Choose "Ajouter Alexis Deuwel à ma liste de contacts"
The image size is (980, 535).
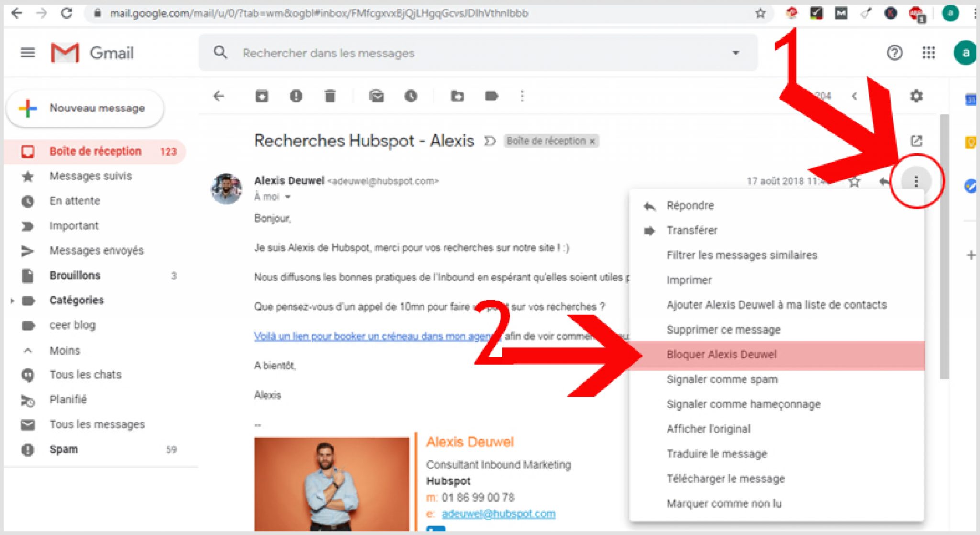click(x=776, y=305)
